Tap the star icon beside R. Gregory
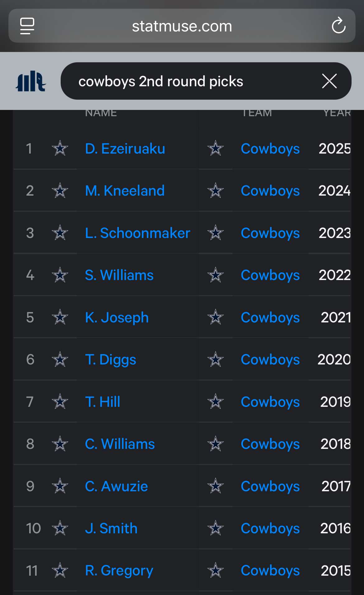Screen dimensions: 364x595 click(60, 570)
